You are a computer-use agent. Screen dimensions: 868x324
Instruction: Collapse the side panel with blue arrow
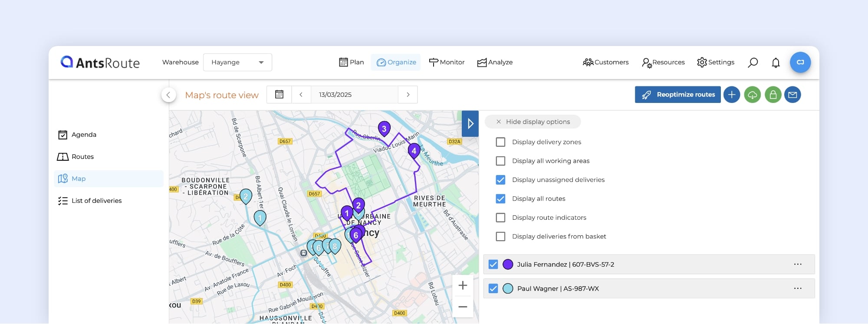click(470, 124)
